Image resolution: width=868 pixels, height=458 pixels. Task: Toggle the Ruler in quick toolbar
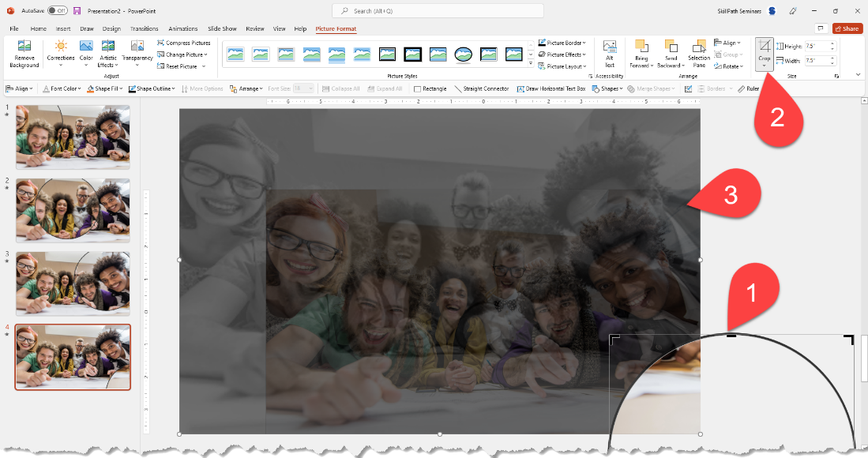[749, 88]
